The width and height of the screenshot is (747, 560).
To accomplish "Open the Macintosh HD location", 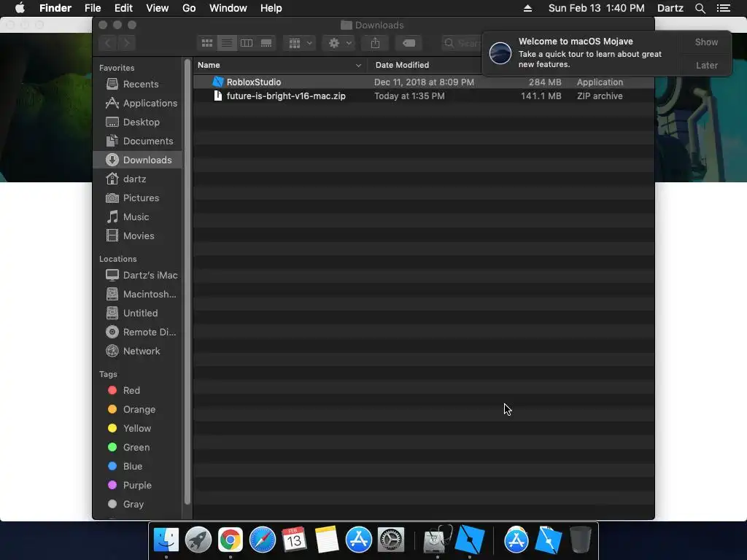I will [138, 295].
